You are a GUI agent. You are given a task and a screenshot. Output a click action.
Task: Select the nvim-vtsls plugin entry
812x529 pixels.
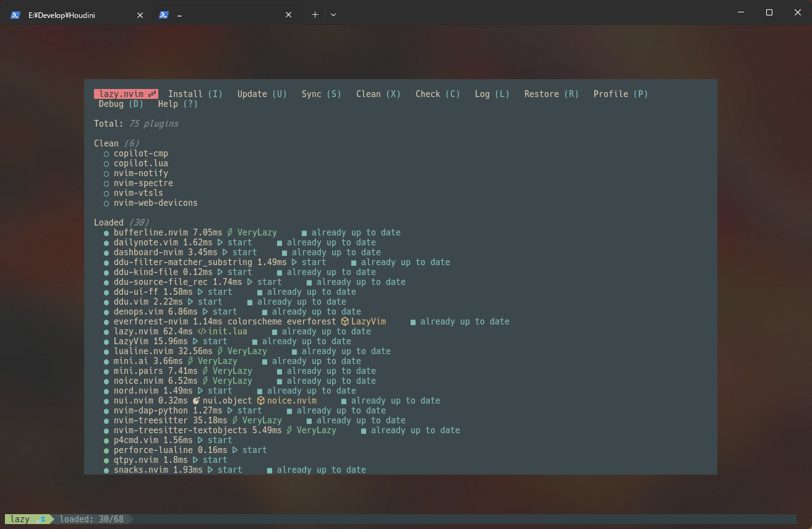[139, 193]
